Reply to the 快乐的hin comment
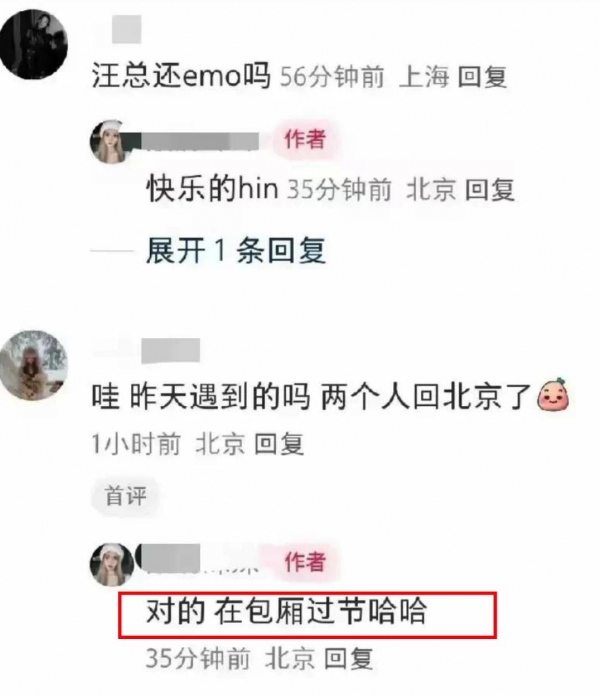Viewport: 600px width, 696px height. [x=490, y=190]
